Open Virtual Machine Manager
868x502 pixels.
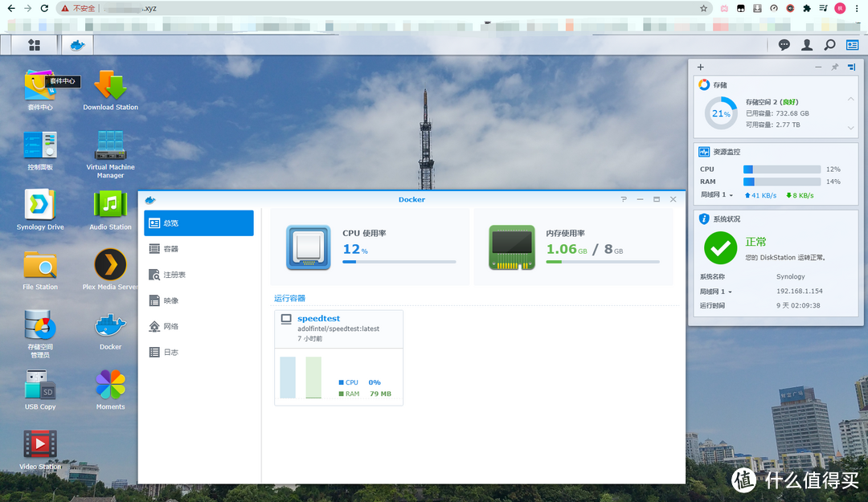coord(110,154)
